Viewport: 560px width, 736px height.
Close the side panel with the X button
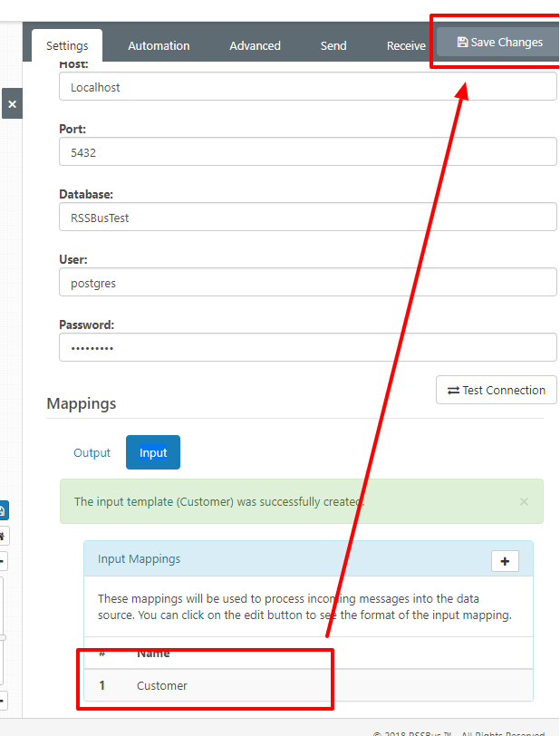12,103
